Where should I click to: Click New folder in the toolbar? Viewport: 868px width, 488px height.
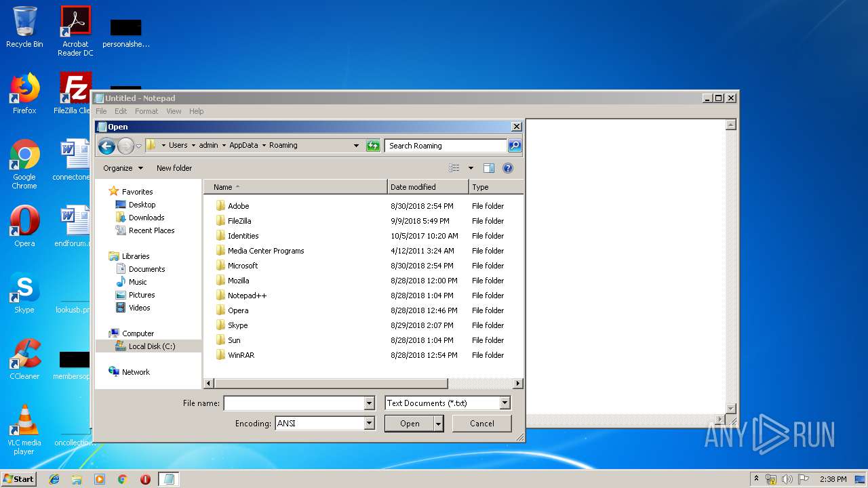(174, 168)
